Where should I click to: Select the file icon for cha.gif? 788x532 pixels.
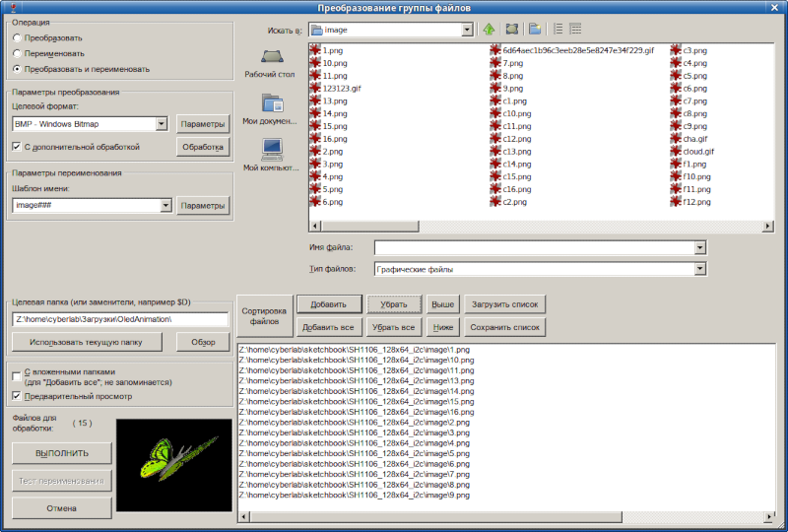click(676, 138)
